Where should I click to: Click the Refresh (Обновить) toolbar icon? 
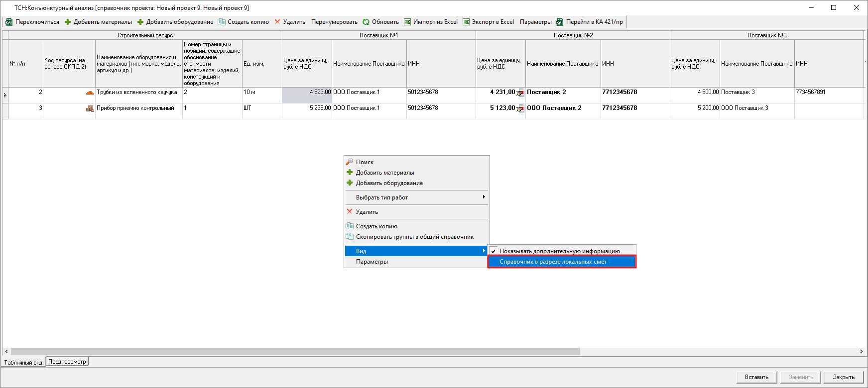(366, 22)
